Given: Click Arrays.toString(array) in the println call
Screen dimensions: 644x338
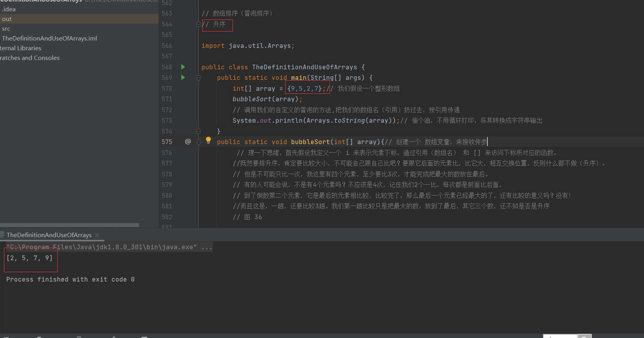Looking at the screenshot, I should tap(349, 120).
